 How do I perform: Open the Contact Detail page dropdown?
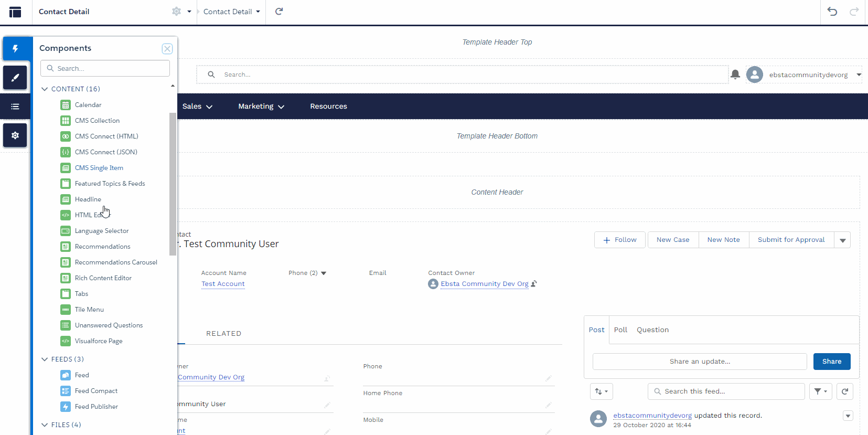(231, 12)
